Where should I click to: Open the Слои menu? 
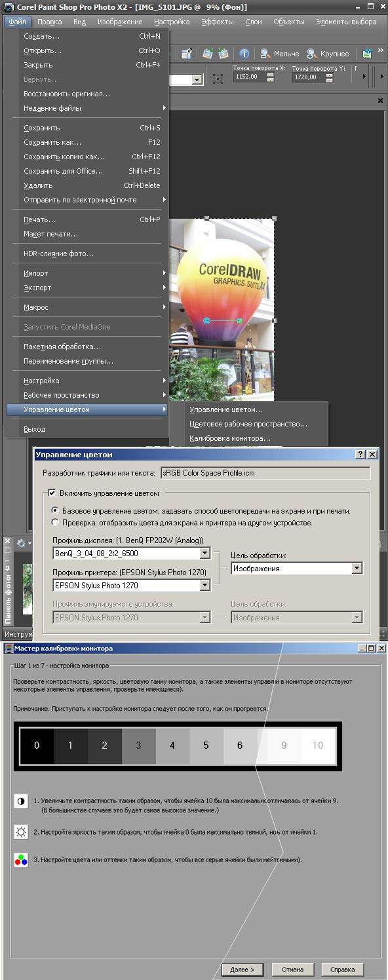pos(254,22)
